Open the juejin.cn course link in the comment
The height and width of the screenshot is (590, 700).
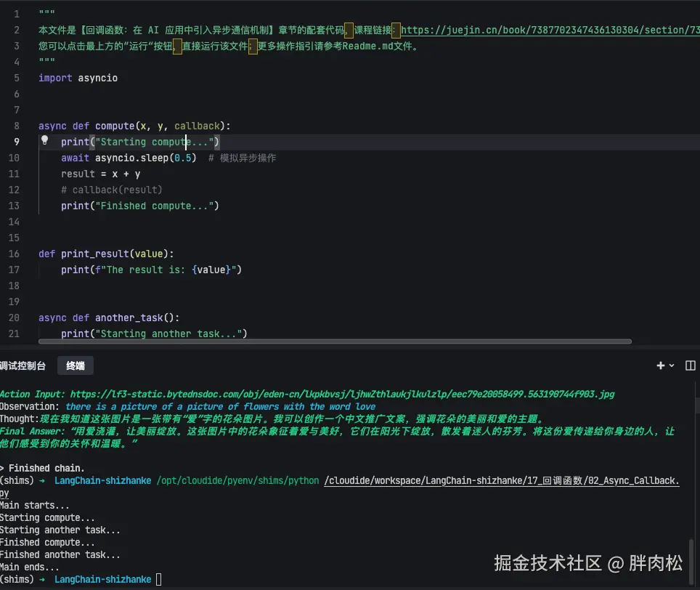[x=545, y=29]
